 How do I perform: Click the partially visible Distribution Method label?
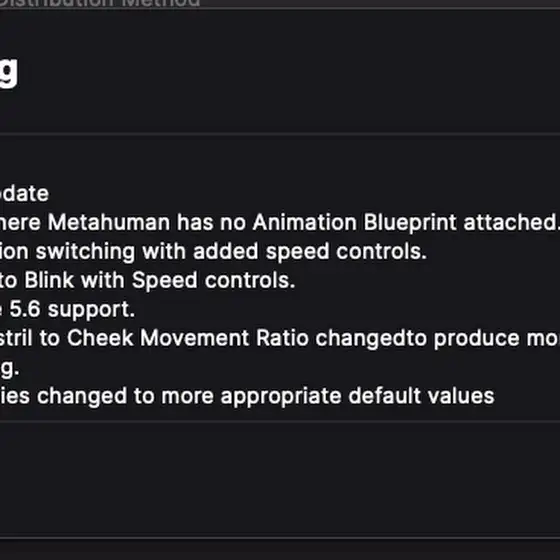[100, 2]
